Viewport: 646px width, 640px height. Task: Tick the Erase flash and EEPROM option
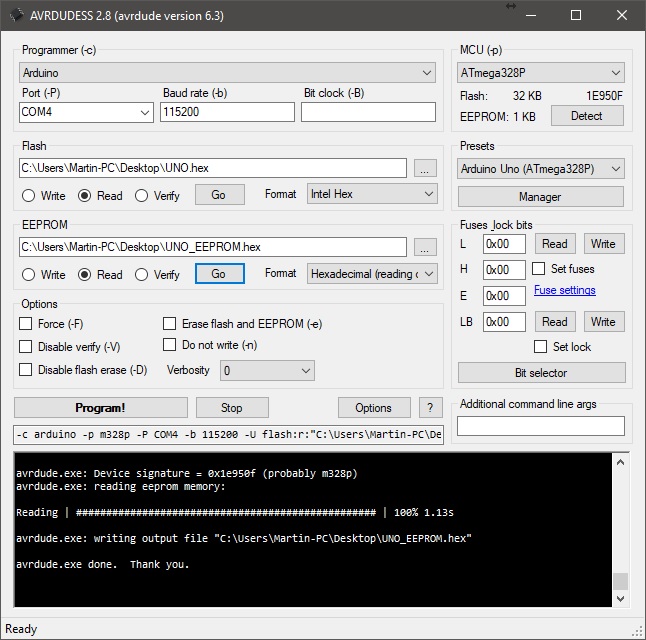coord(169,324)
